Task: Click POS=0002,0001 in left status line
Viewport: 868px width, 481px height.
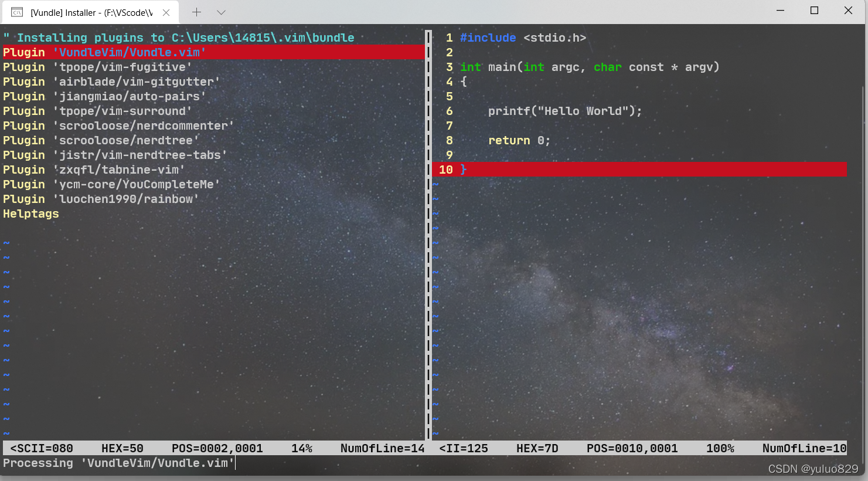Action: (x=217, y=448)
